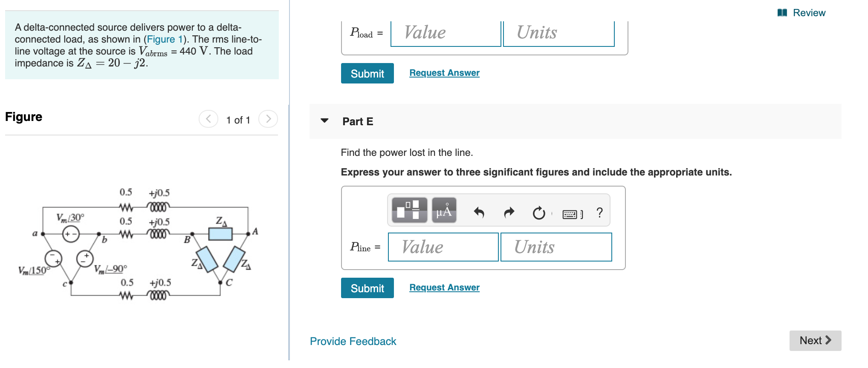Open Provide Feedback link
The width and height of the screenshot is (868, 368).
tap(353, 341)
